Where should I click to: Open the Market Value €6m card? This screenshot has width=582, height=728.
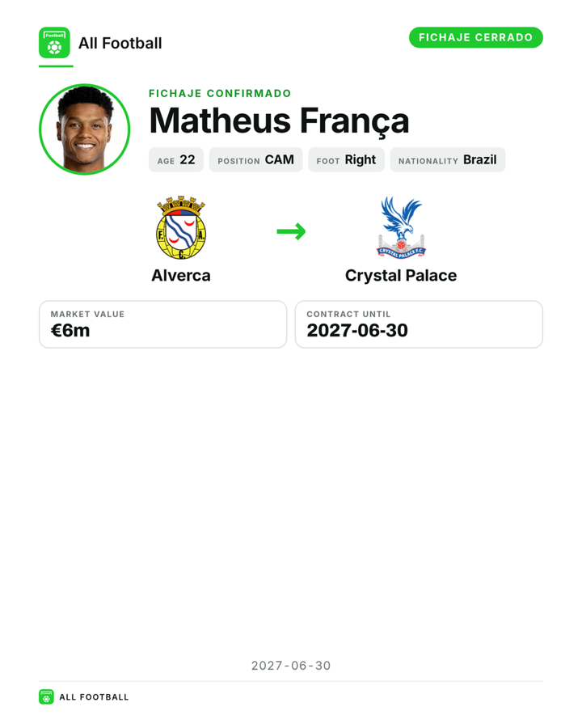163,324
